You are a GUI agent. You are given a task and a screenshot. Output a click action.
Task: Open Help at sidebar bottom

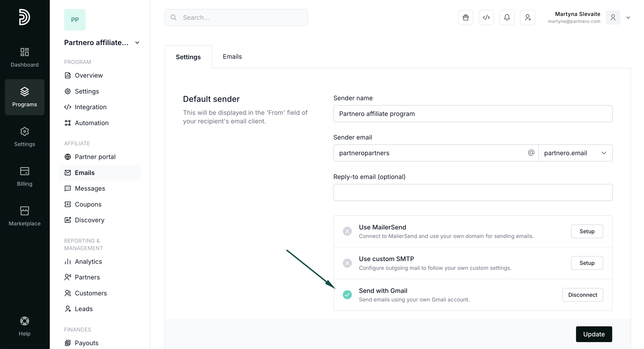tap(24, 326)
